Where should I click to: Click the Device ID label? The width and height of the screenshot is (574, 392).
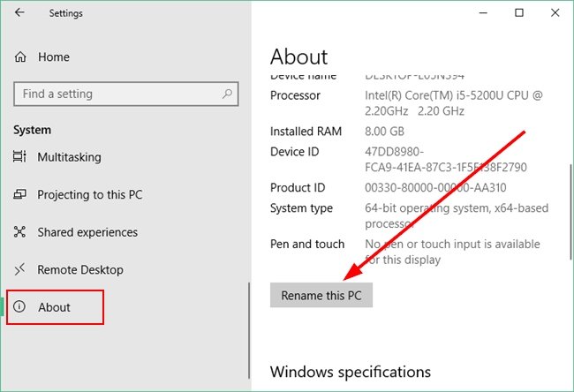(x=294, y=152)
